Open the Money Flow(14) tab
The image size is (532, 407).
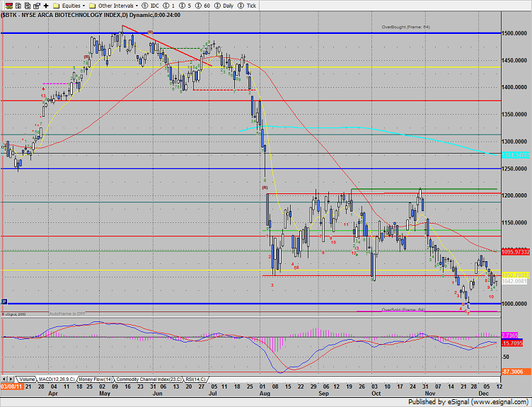96,379
